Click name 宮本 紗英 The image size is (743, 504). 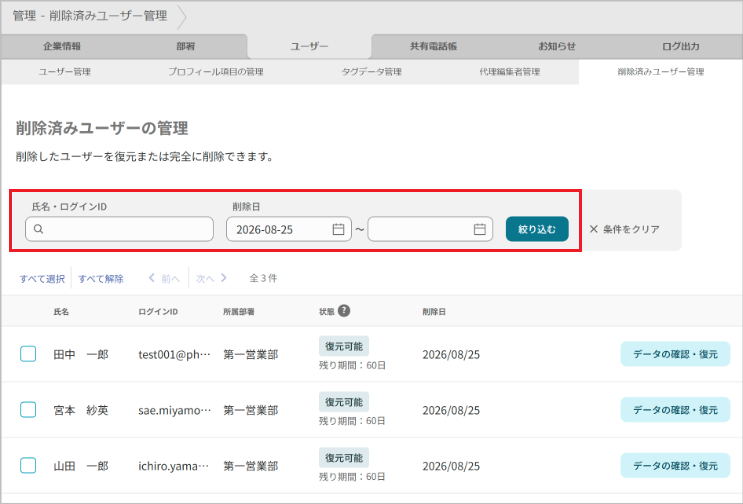coord(81,410)
